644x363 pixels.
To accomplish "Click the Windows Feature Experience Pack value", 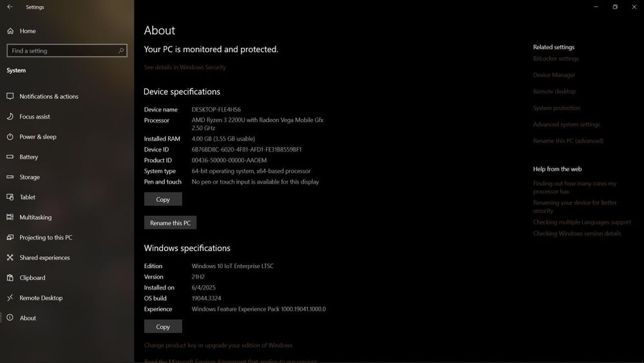I will (x=259, y=309).
